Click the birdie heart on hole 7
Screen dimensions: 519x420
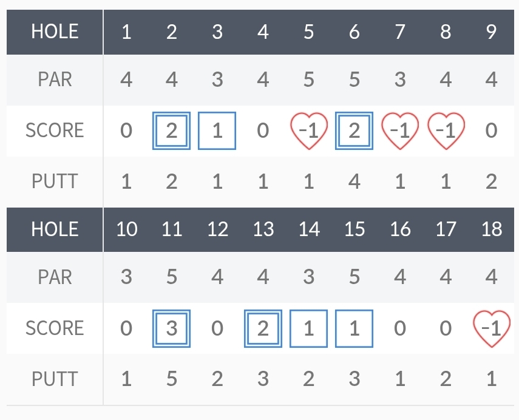pyautogui.click(x=400, y=131)
